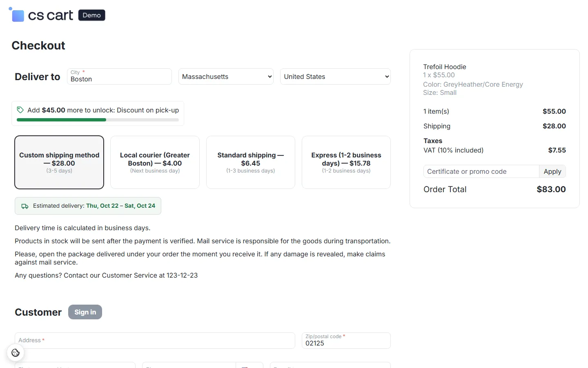
Task: Select Custom shipping method — $28.00
Action: point(59,162)
